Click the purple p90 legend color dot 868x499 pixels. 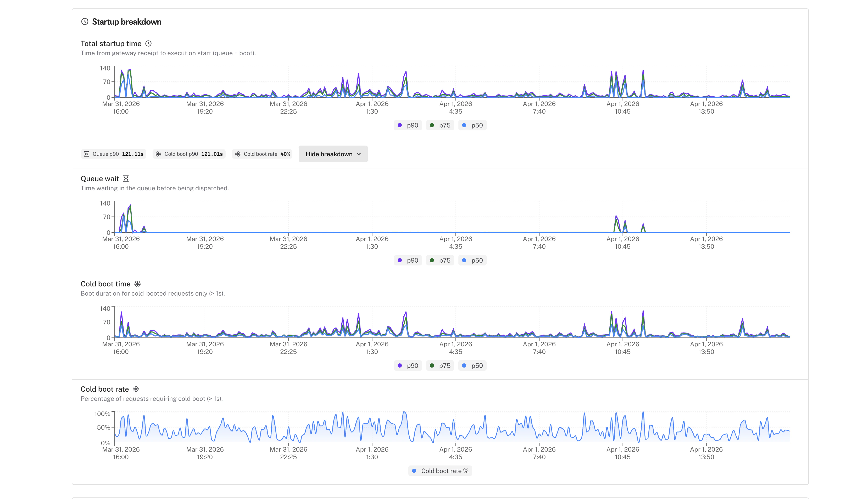click(399, 125)
